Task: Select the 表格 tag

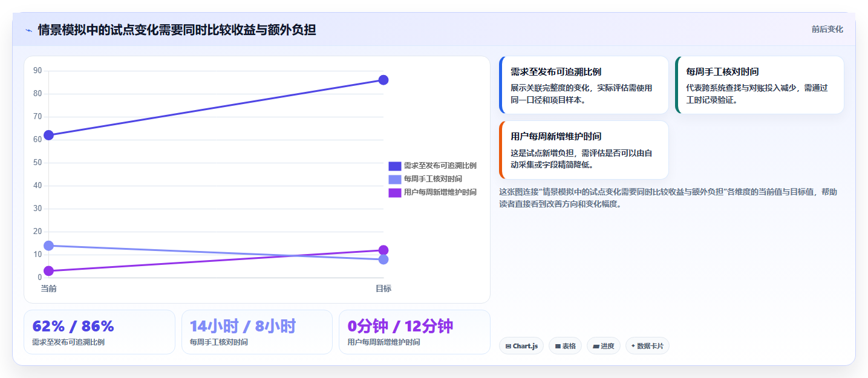Action: click(x=566, y=346)
